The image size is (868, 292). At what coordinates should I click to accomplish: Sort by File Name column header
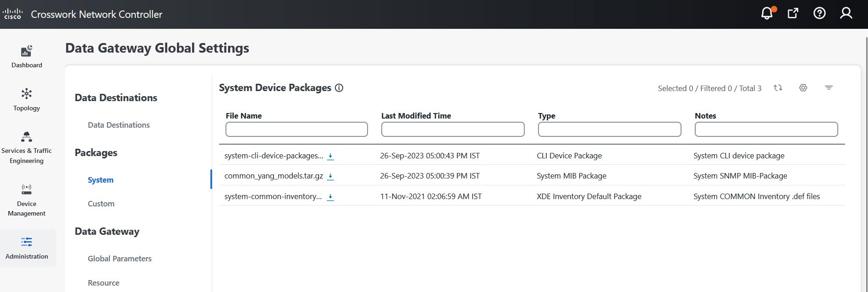[243, 116]
